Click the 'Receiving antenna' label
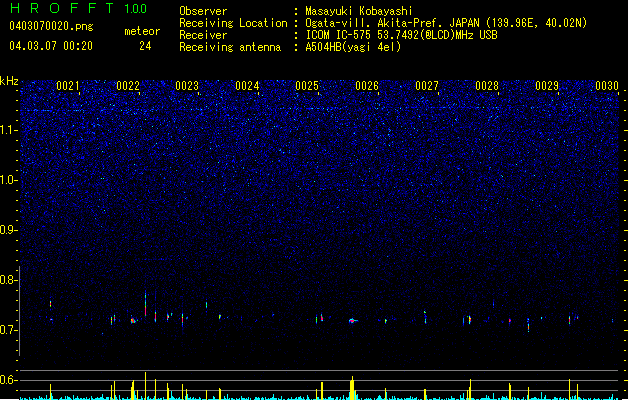Viewport: 629px width, 400px height. point(230,47)
